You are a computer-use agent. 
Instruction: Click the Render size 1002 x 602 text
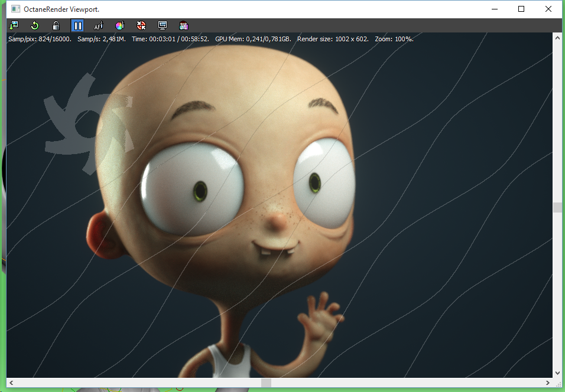pyautogui.click(x=333, y=39)
